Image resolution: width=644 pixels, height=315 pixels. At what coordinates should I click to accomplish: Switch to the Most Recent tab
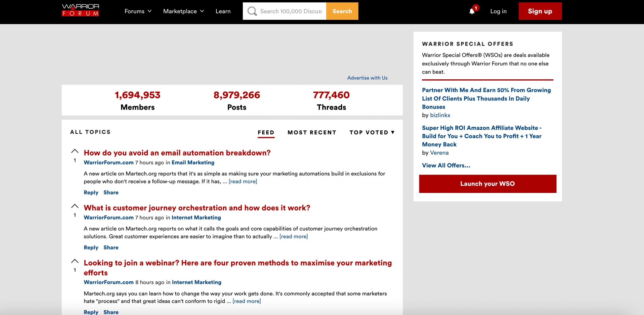click(312, 132)
